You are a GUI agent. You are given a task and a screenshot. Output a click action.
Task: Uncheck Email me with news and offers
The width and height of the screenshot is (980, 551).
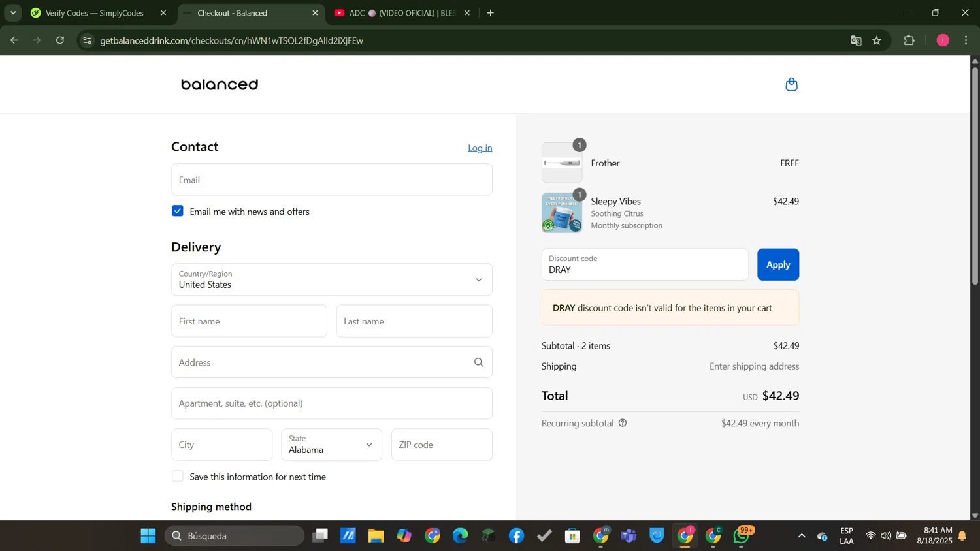coord(178,211)
